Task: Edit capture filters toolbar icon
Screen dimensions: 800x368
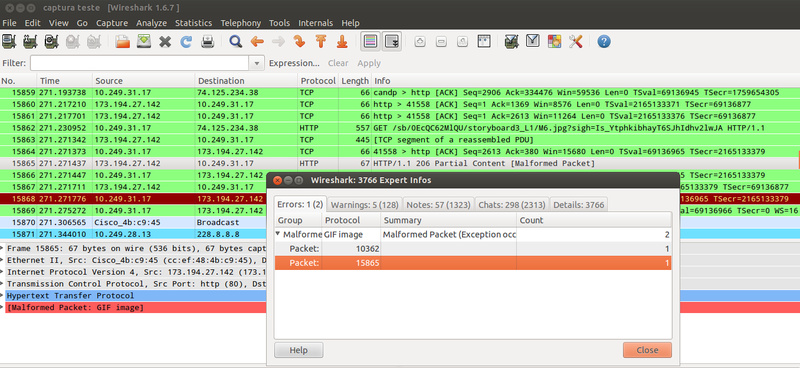Action: coord(512,41)
